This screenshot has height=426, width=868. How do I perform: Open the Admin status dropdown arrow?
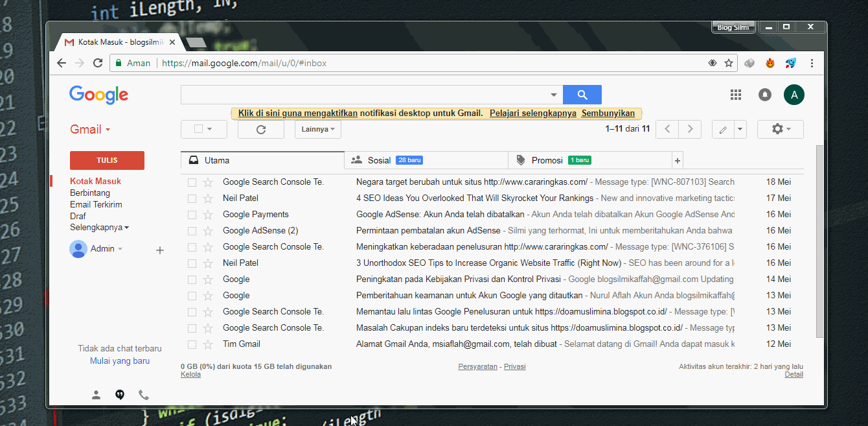120,249
